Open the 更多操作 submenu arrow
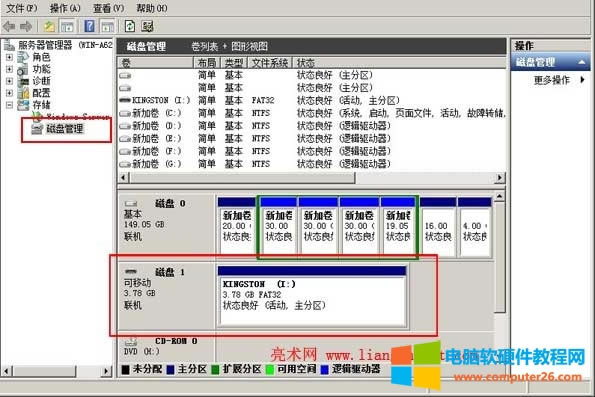 click(582, 80)
